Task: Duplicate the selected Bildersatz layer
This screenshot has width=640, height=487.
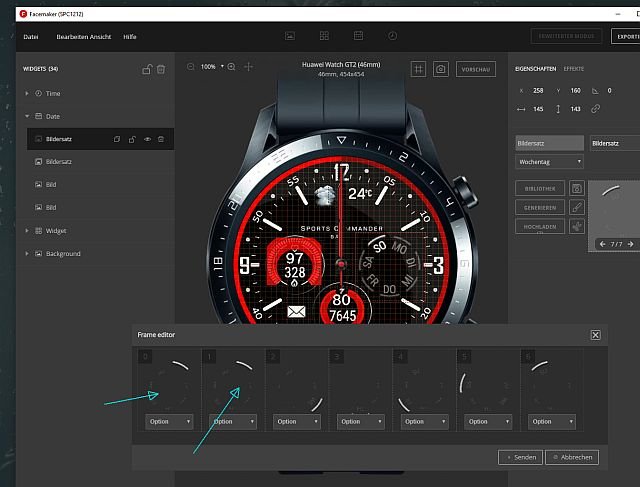Action: tap(117, 139)
